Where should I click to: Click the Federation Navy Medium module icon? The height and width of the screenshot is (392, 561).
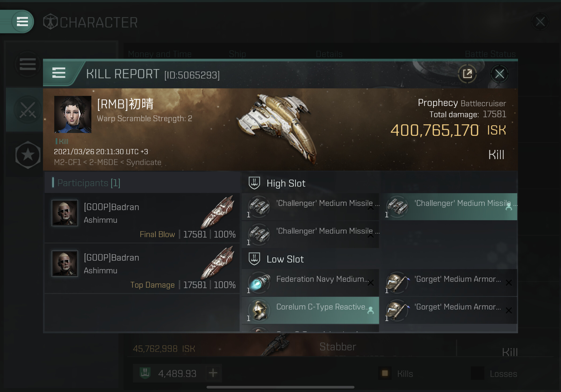click(259, 282)
